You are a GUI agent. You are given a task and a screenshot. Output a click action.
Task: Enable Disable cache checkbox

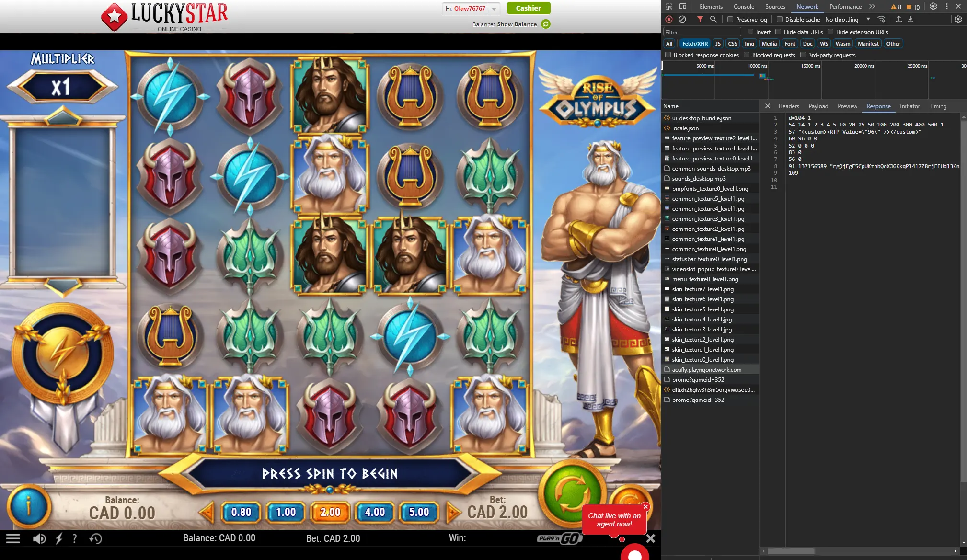[780, 19]
